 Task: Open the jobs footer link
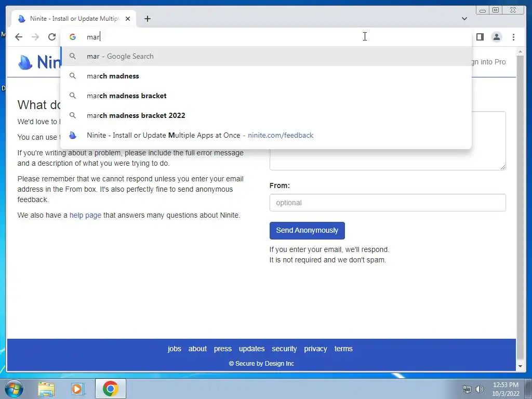click(175, 349)
